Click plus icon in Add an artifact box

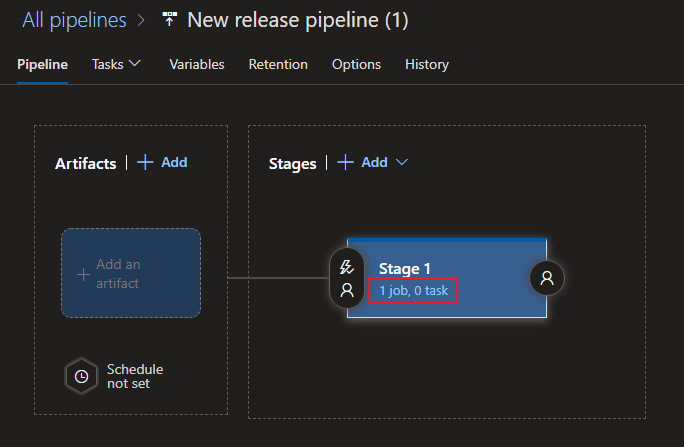tap(84, 274)
